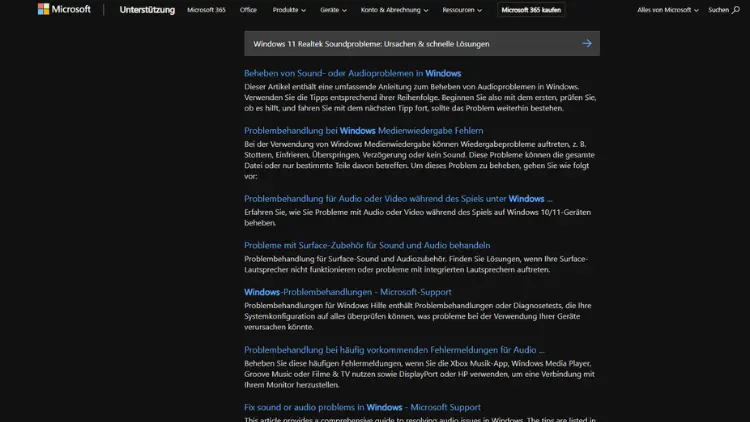Click description text starting 'Dieser Artikel enthält'
The image size is (750, 422).
[420, 97]
